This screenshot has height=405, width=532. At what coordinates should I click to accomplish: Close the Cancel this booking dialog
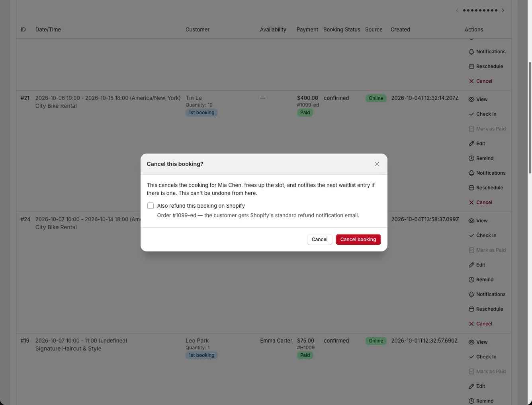tap(377, 164)
